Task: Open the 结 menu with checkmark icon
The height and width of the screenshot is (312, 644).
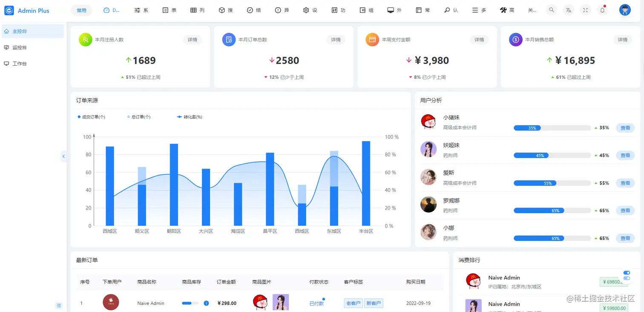Action: coord(254,10)
